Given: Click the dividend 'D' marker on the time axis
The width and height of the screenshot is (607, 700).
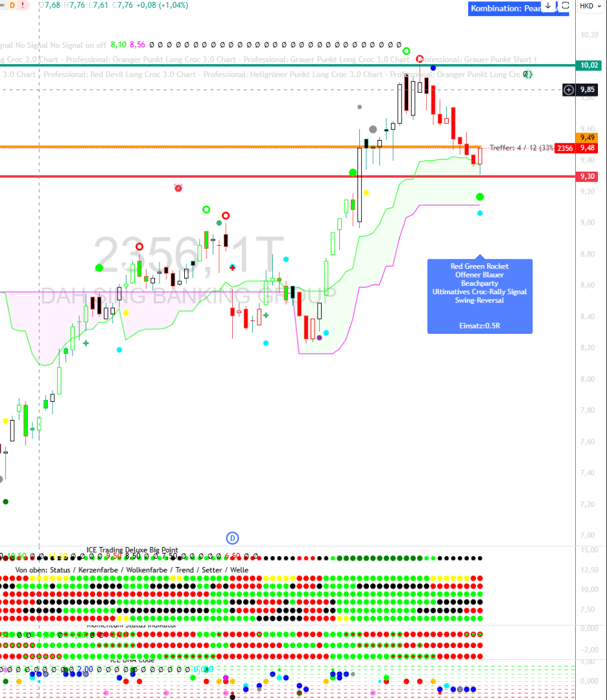Looking at the screenshot, I should pyautogui.click(x=233, y=537).
